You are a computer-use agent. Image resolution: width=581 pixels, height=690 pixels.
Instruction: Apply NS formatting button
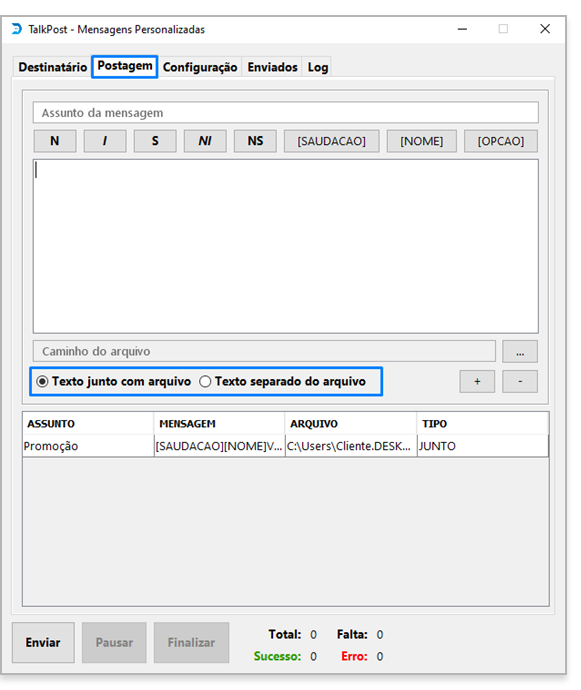[x=255, y=141]
